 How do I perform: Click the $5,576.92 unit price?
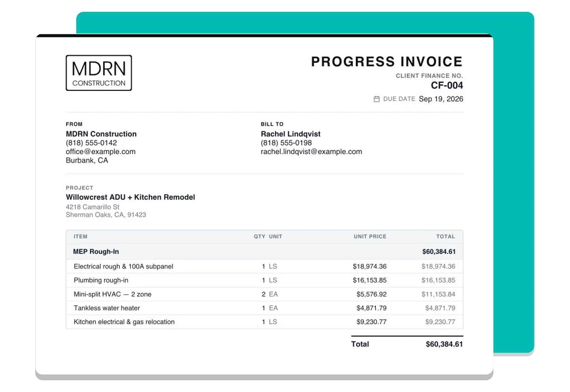[372, 294]
